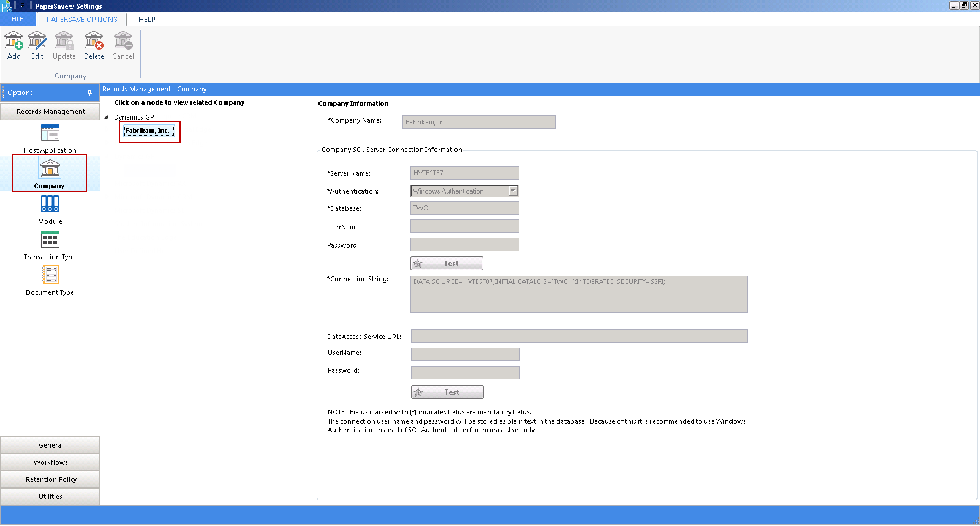Click the DataAccess UserName field

(x=466, y=354)
